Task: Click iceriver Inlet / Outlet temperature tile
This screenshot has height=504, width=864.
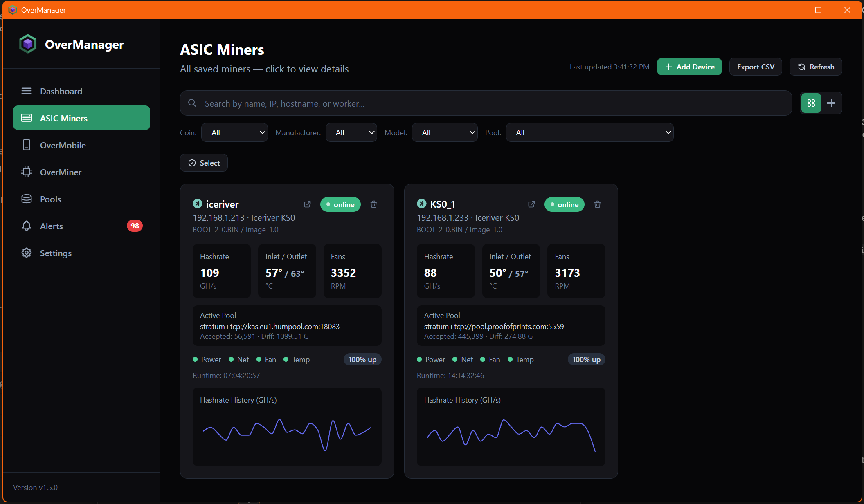Action: coord(287,271)
